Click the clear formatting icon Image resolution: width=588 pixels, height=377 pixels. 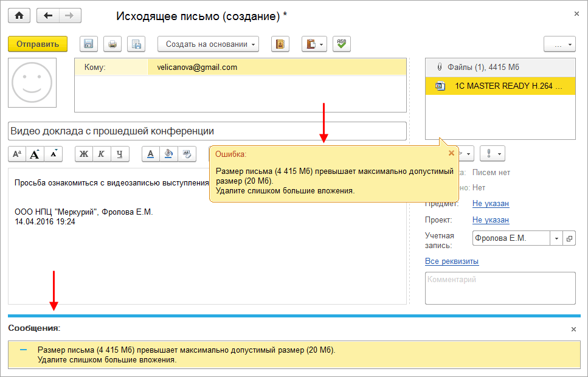point(187,154)
